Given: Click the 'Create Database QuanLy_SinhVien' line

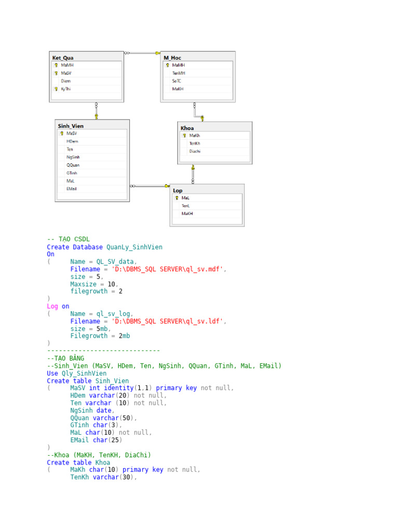Looking at the screenshot, I should pyautogui.click(x=104, y=247).
